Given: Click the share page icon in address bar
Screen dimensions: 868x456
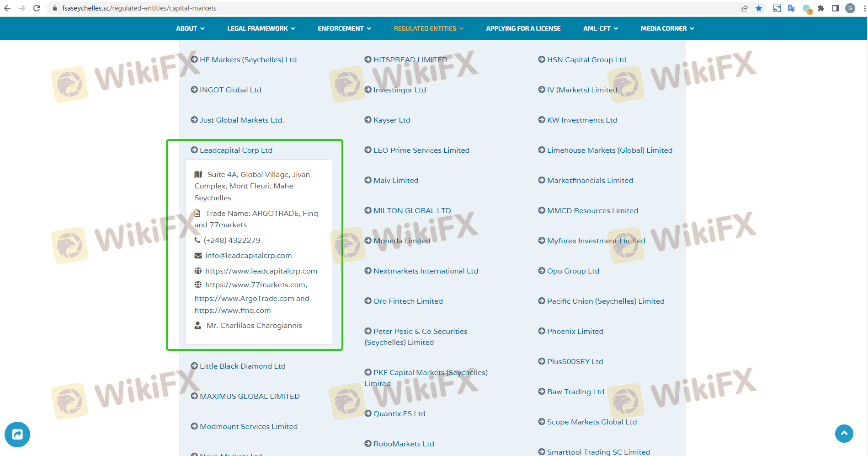Looking at the screenshot, I should tap(744, 8).
